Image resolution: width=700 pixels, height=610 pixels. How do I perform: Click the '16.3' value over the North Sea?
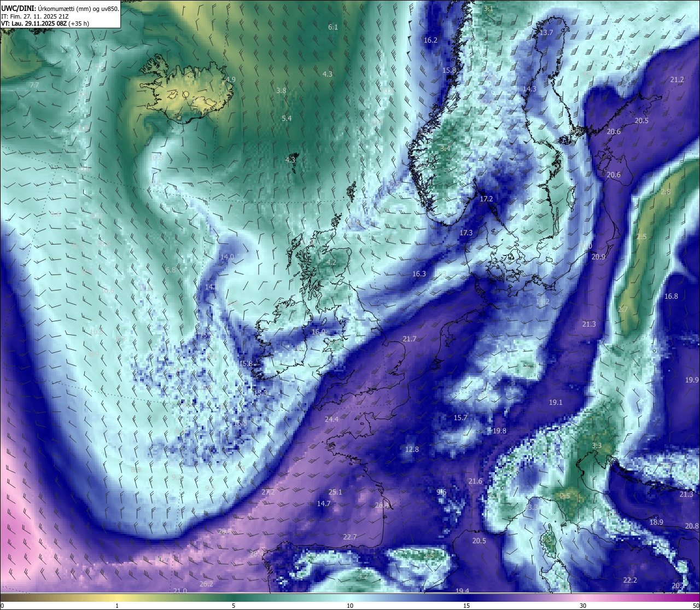[x=419, y=274]
